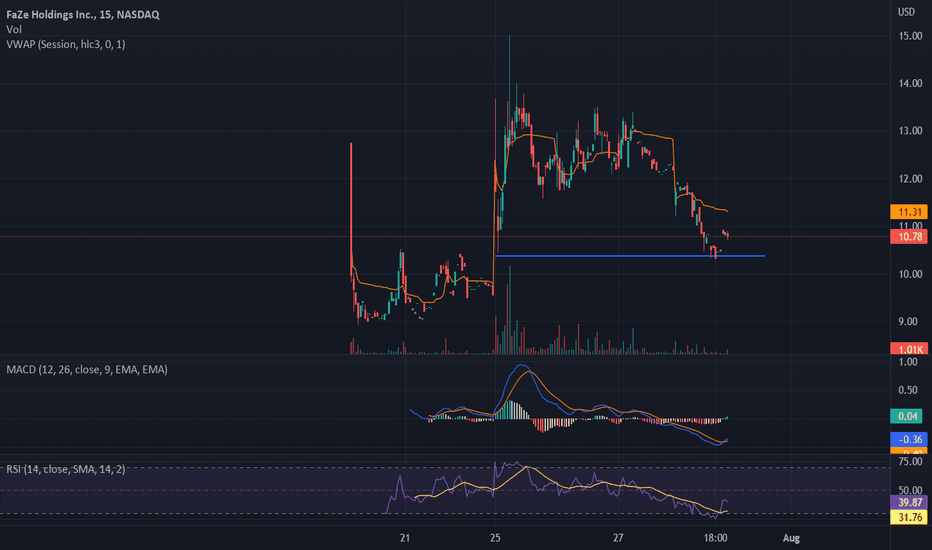
Task: Click the red 1.01K volume tag
Action: (x=909, y=348)
